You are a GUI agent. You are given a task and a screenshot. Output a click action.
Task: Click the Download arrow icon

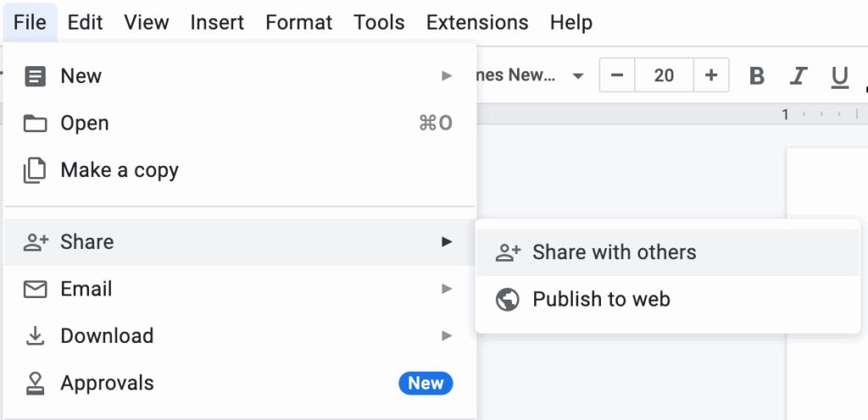tap(35, 336)
